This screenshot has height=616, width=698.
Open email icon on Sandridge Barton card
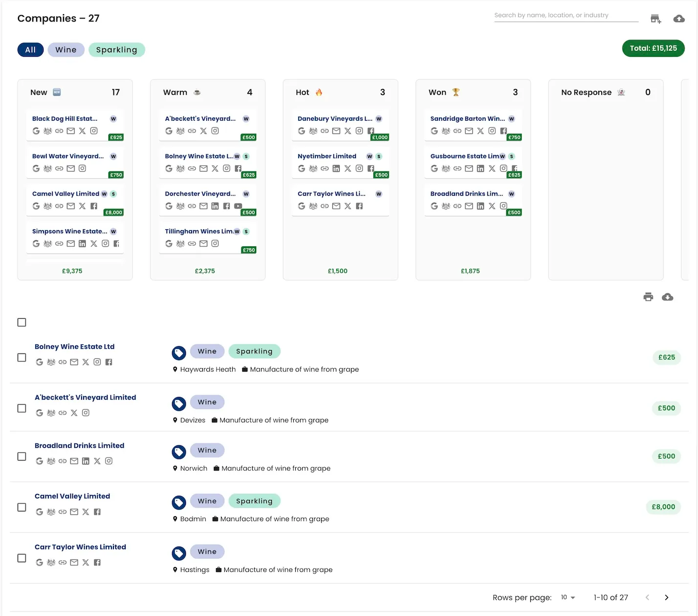(x=469, y=131)
